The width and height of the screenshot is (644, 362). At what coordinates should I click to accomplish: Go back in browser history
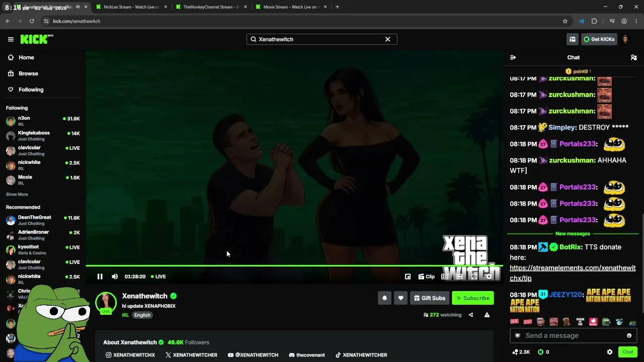tap(8, 21)
